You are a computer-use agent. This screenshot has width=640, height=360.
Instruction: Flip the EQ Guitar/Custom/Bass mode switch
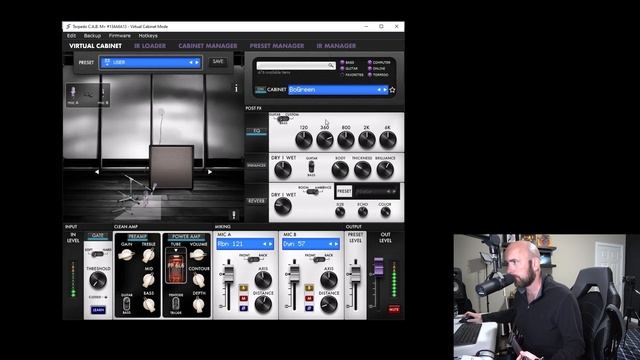(x=282, y=119)
